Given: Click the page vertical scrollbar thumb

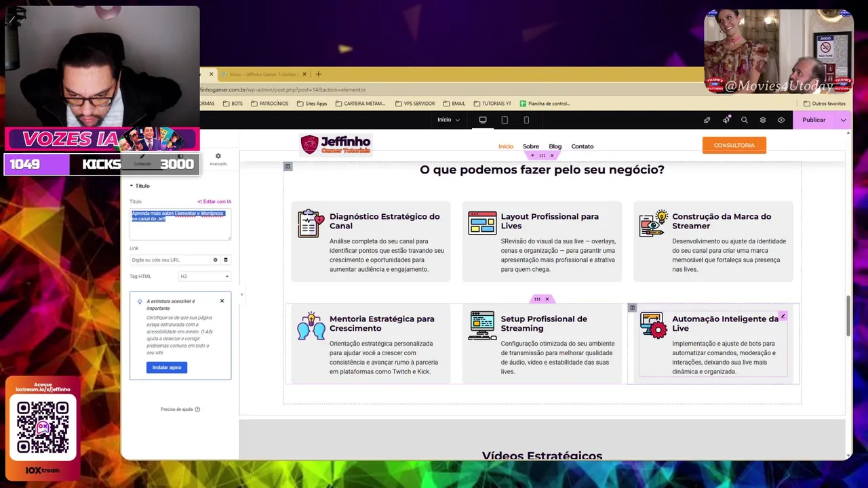Looking at the screenshot, I should [848, 316].
